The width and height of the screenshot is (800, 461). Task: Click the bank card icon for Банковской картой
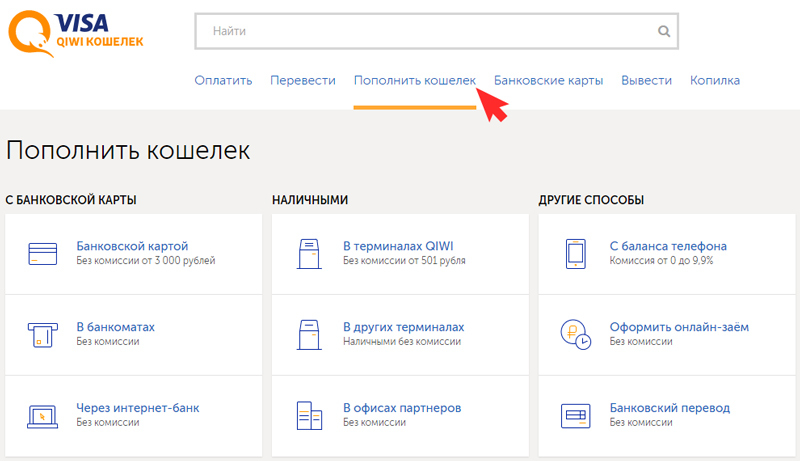click(x=42, y=253)
